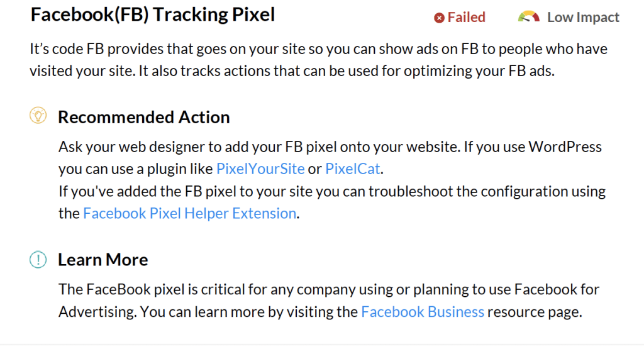Click the Learn More heading
644x349 pixels.
tap(103, 260)
